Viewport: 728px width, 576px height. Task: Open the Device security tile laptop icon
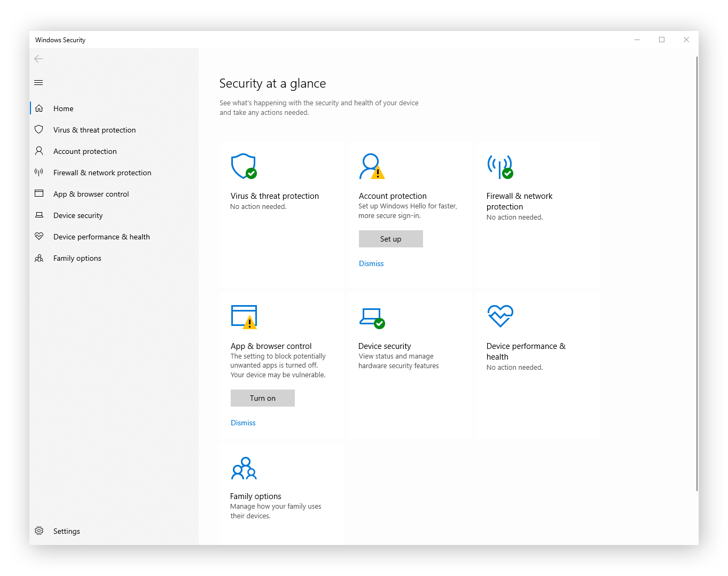372,318
